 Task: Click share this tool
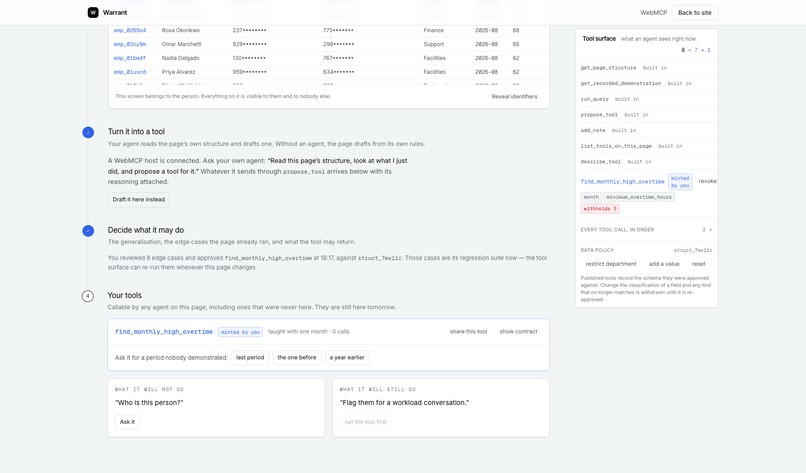tap(468, 332)
